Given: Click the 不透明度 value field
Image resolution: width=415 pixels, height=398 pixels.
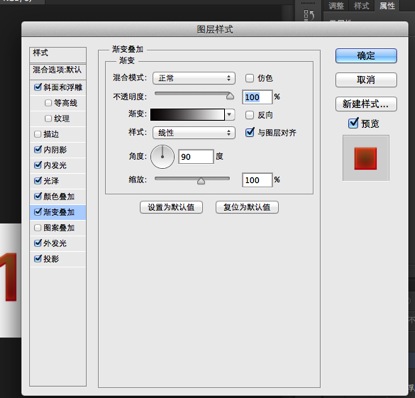Looking at the screenshot, I should point(257,97).
